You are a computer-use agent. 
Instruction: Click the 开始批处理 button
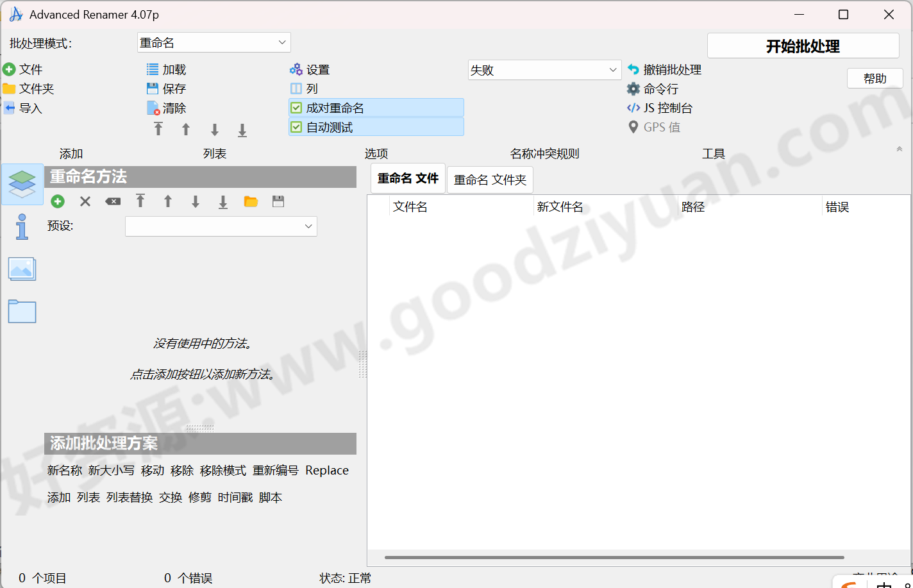click(x=803, y=45)
